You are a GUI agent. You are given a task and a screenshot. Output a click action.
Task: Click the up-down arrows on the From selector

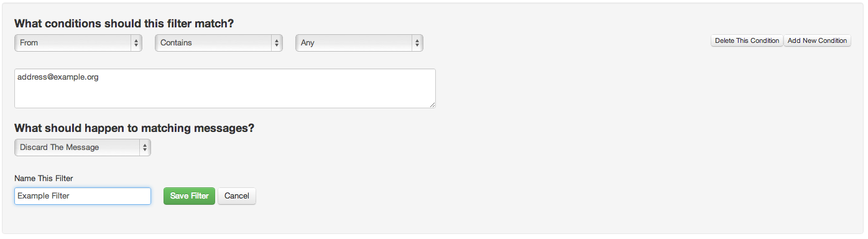click(x=136, y=43)
